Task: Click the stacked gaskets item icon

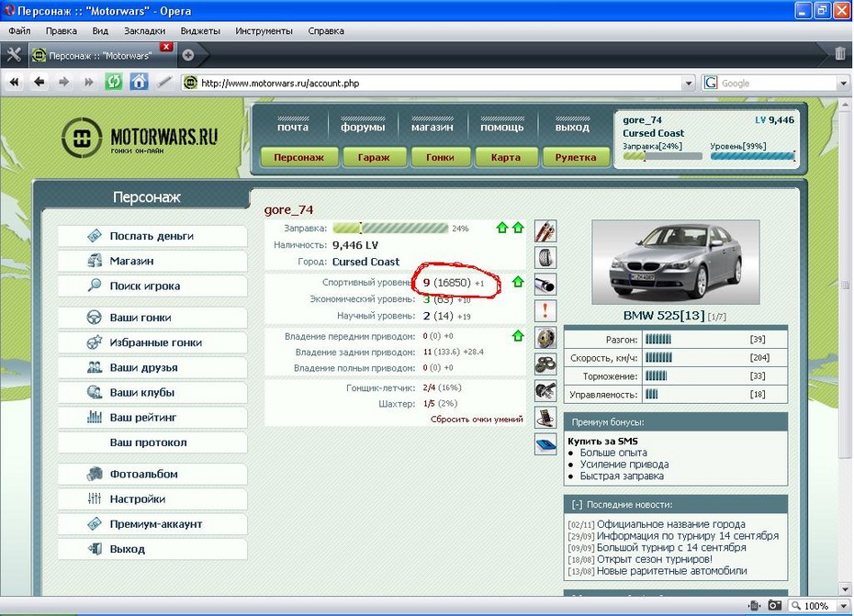Action: coord(545,364)
